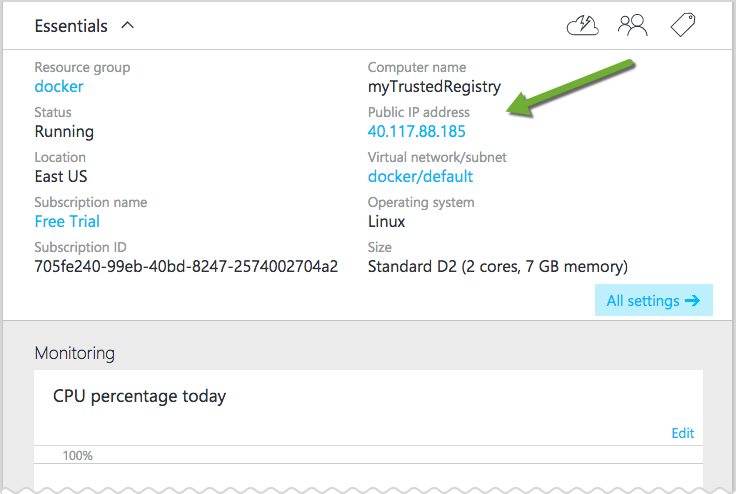Click the Monitoring section header
The width and height of the screenshot is (736, 494).
pos(74,353)
